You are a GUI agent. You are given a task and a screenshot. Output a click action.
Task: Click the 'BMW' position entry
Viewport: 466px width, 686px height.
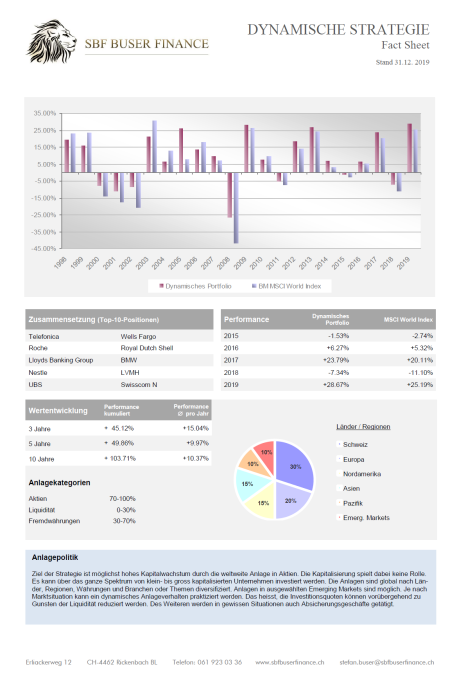click(129, 360)
